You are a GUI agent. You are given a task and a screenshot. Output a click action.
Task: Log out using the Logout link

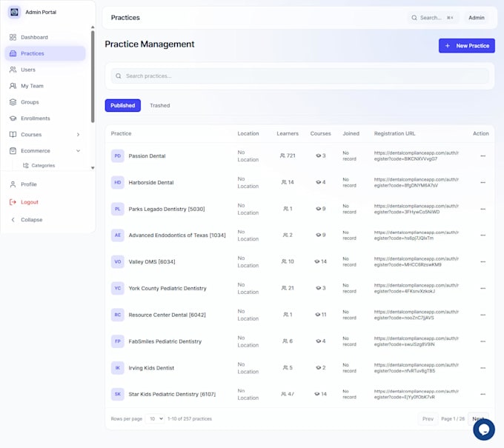[x=29, y=202]
